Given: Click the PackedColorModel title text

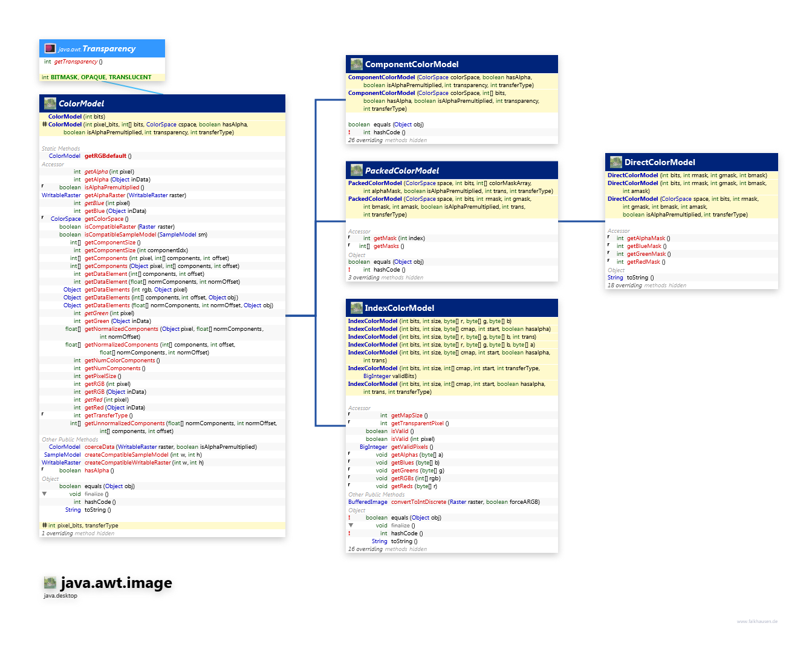Looking at the screenshot, I should tap(402, 171).
